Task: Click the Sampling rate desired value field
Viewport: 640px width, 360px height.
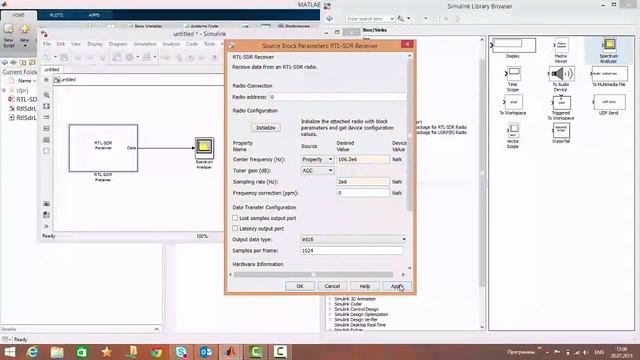Action: click(363, 182)
